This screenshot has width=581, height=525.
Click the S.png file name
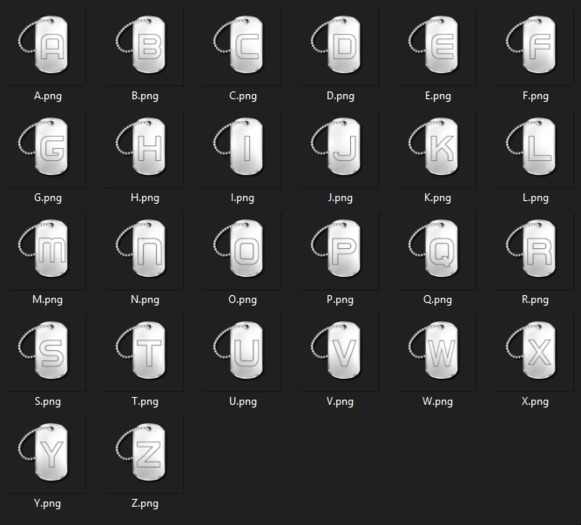(x=48, y=402)
